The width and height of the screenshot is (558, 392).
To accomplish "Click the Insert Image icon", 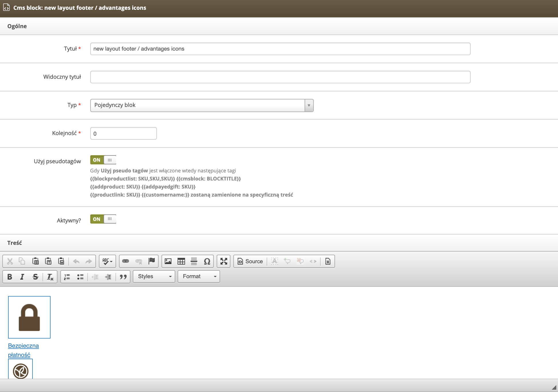I will [x=168, y=261].
